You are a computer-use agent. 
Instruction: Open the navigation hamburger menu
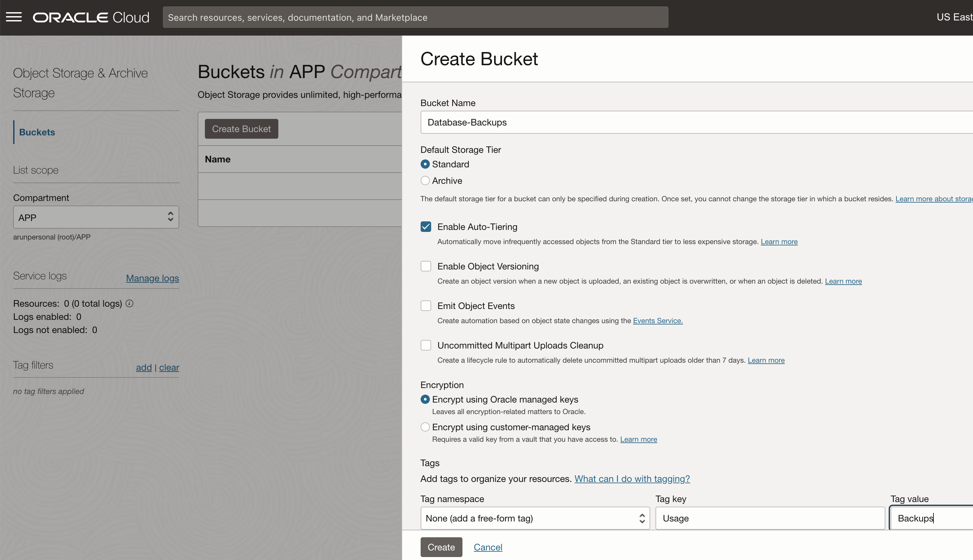pyautogui.click(x=14, y=17)
